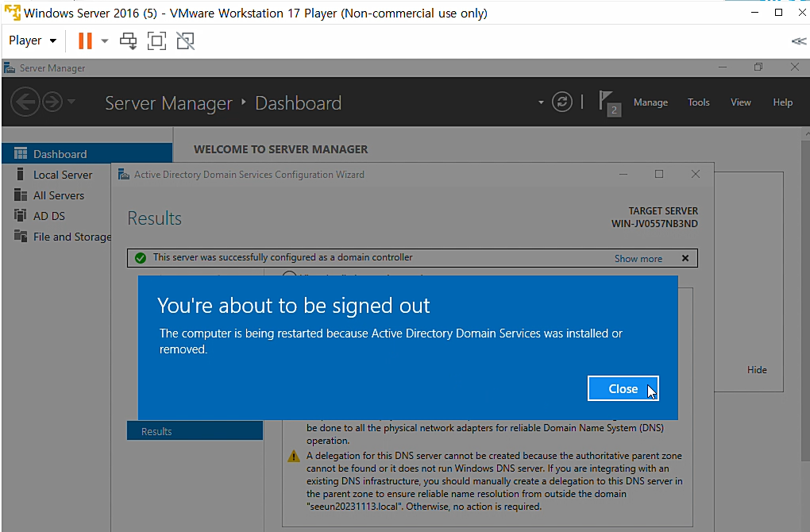The image size is (810, 532).
Task: Click the Results heading in the wizard
Action: (155, 218)
